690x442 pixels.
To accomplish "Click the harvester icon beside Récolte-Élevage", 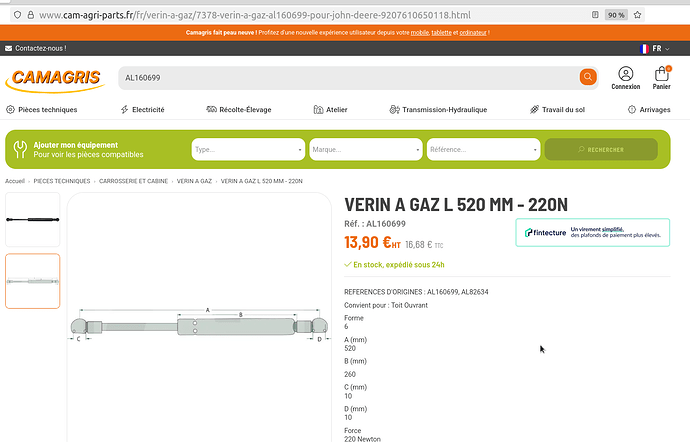I will click(x=211, y=109).
